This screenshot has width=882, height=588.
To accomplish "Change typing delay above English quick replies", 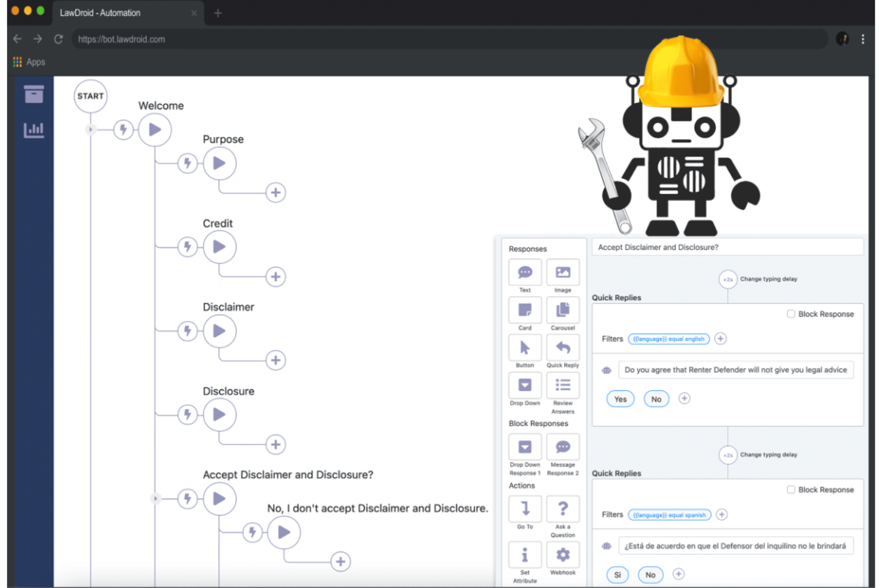I will tap(728, 279).
